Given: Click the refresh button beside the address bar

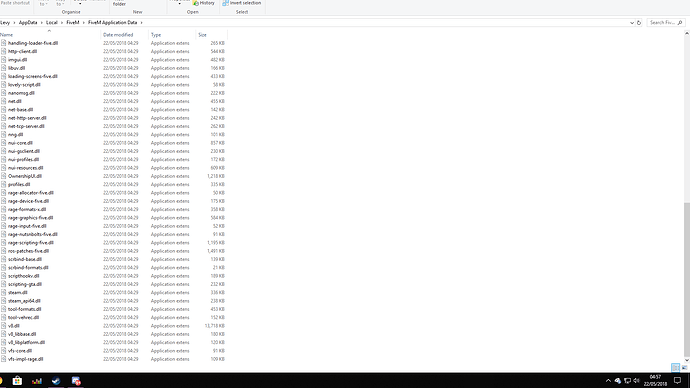Looking at the screenshot, I should pyautogui.click(x=639, y=22).
